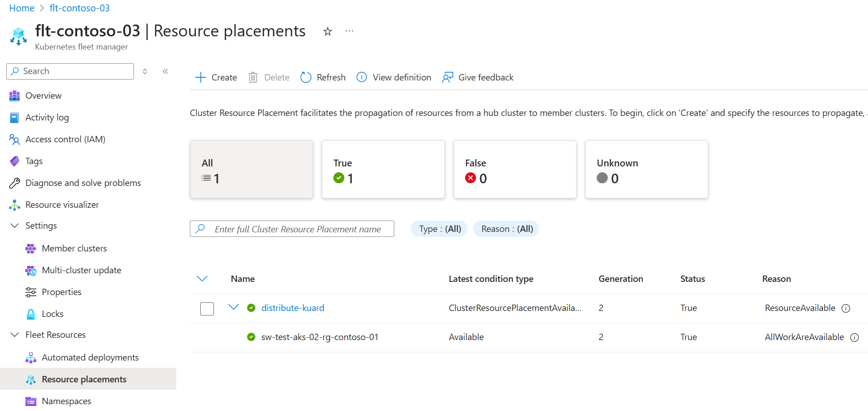Collapse the sidebar with double chevron

tap(165, 71)
